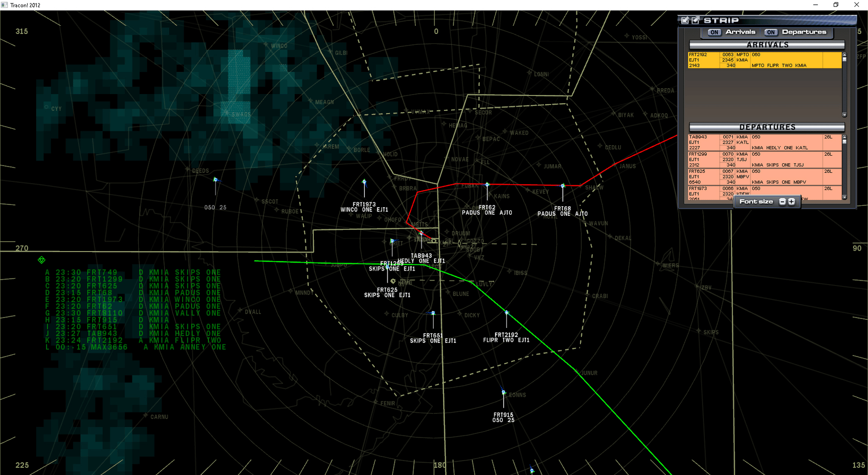This screenshot has height=475, width=868.
Task: Select row D FRT68 in flight list
Action: tap(133, 293)
